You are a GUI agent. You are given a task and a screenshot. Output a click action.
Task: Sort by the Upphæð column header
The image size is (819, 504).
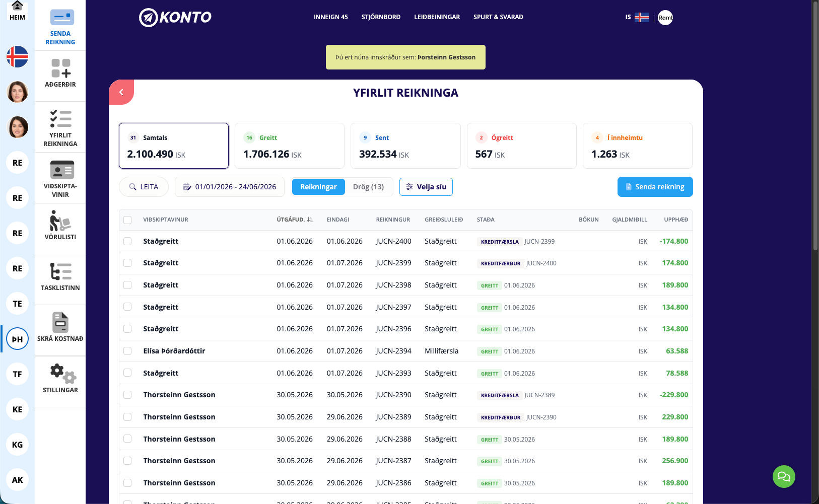click(676, 220)
